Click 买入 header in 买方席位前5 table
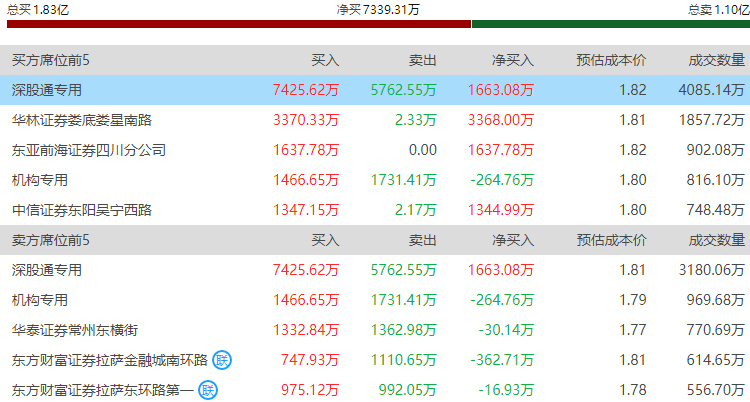 point(325,60)
